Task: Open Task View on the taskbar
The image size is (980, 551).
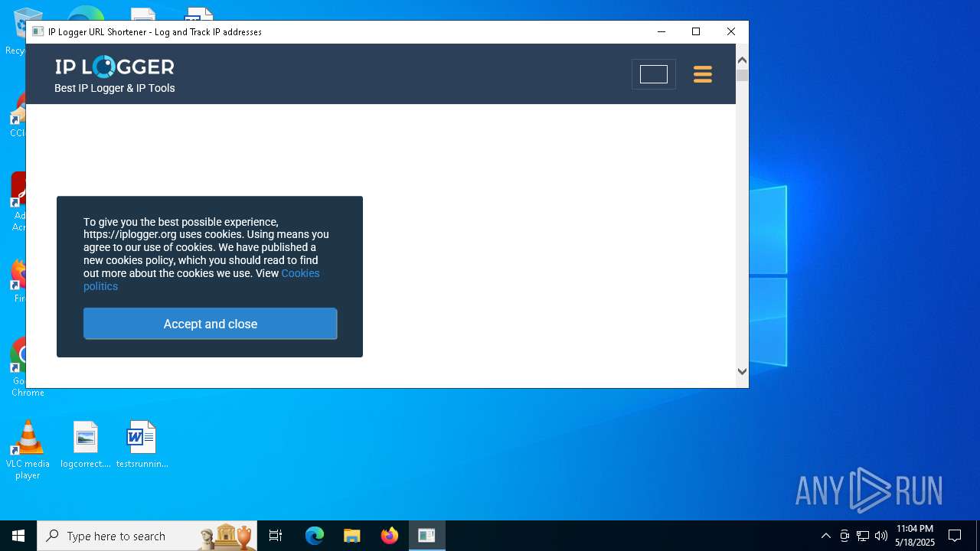Action: click(x=276, y=536)
